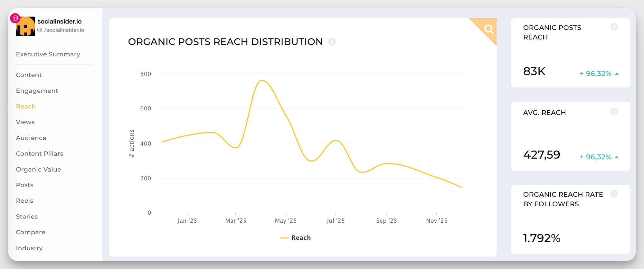This screenshot has height=269, width=644.
Task: Click the magnifier icon on chart corner
Action: 488,29
